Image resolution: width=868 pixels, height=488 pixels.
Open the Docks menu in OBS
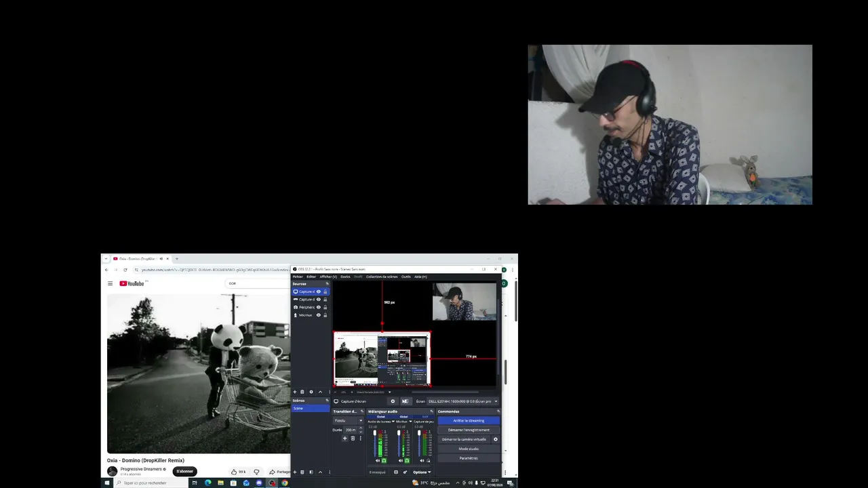345,277
